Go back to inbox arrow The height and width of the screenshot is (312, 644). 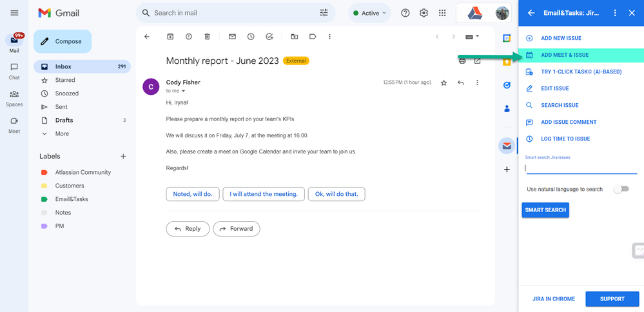coord(147,37)
